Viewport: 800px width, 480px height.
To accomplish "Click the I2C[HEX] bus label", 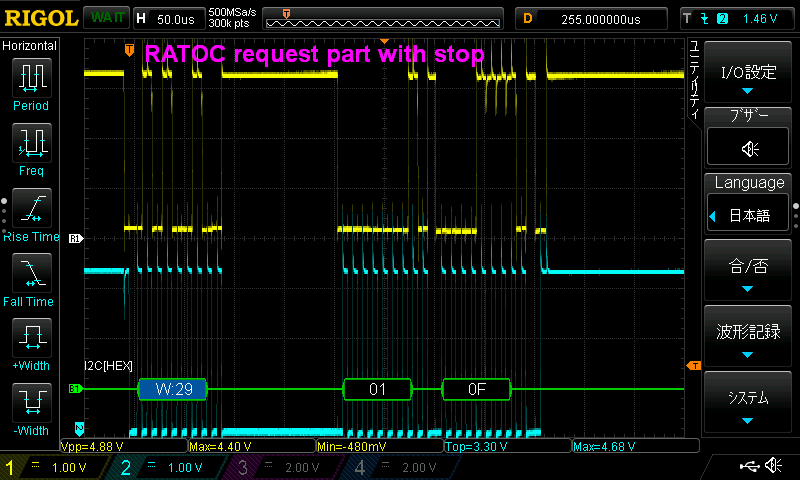I will tap(108, 365).
